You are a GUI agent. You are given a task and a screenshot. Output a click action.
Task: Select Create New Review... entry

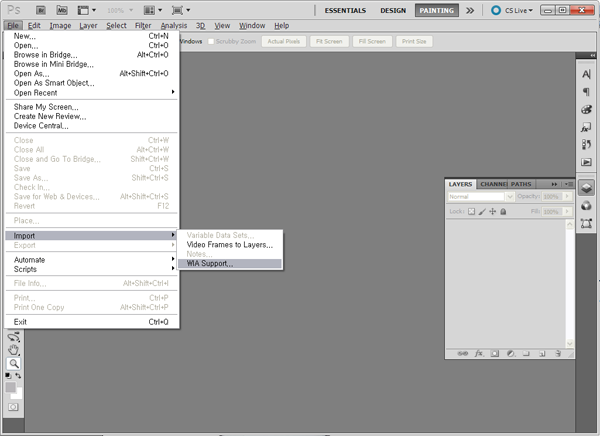pyautogui.click(x=91, y=116)
